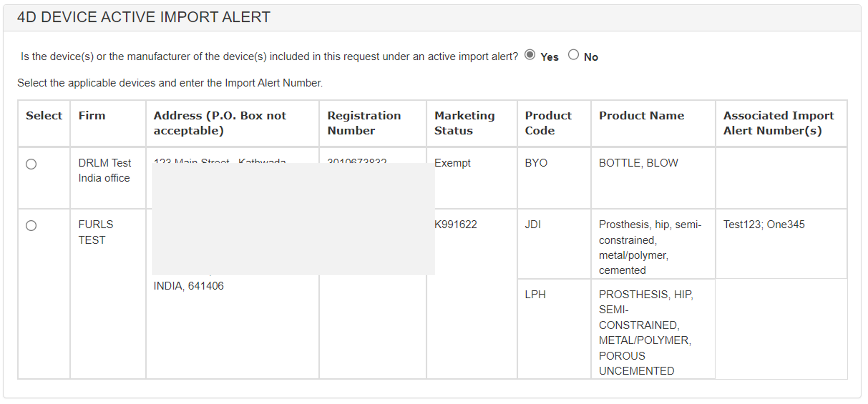Click the Firm column header
The width and height of the screenshot is (868, 404).
92,116
